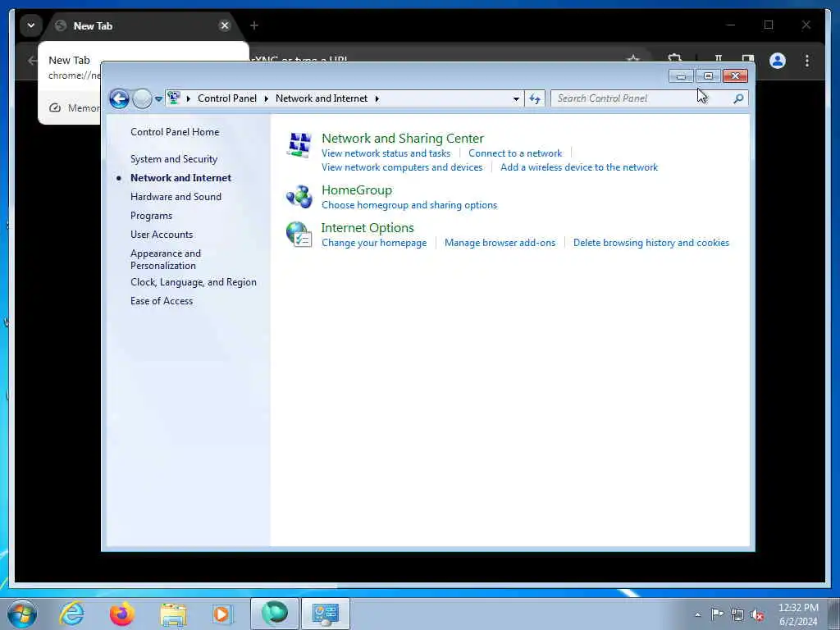Screen dimensions: 840x630
Task: Click Delete browsing history and cookies
Action: [x=651, y=243]
